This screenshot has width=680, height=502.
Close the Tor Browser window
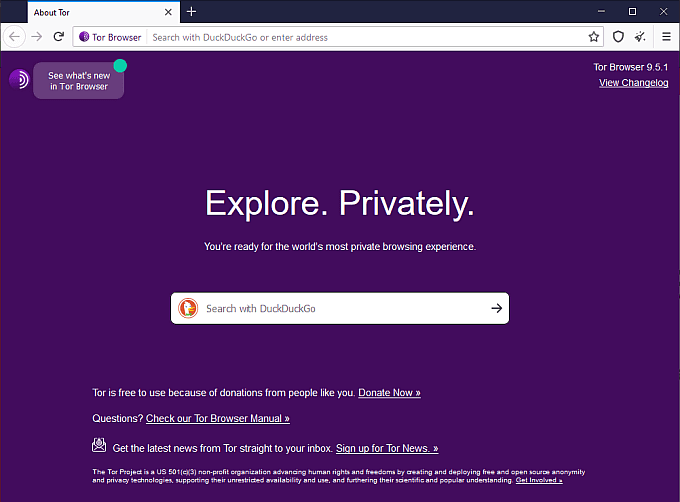click(x=664, y=12)
